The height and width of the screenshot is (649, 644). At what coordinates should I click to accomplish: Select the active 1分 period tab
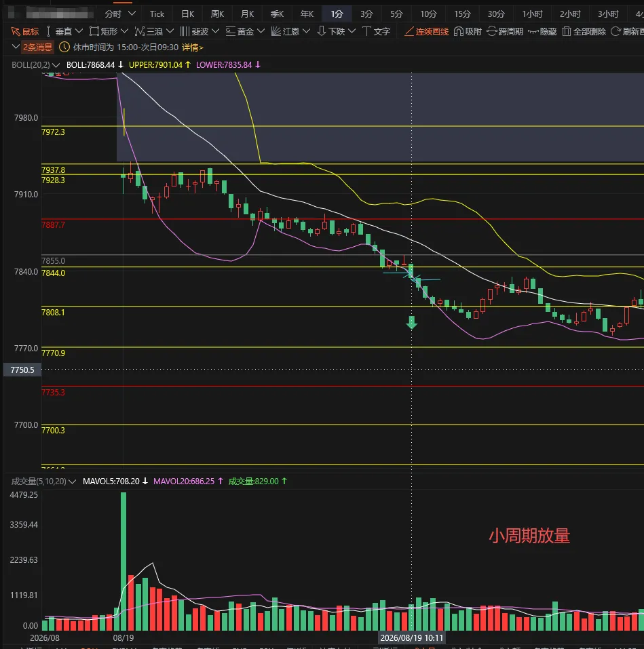337,14
